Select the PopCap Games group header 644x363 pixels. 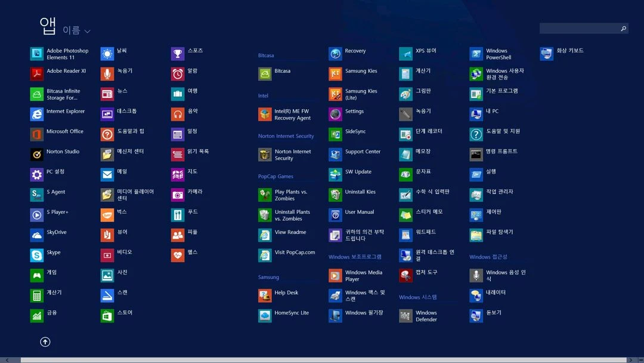(x=275, y=176)
